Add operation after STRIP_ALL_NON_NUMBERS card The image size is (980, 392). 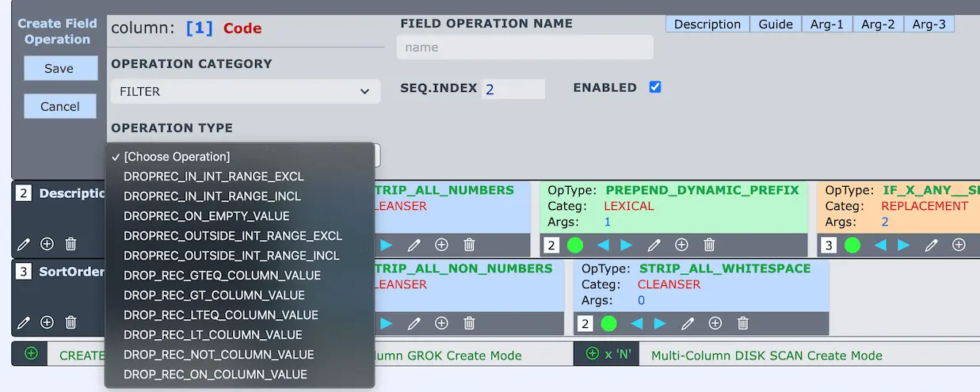coord(441,322)
